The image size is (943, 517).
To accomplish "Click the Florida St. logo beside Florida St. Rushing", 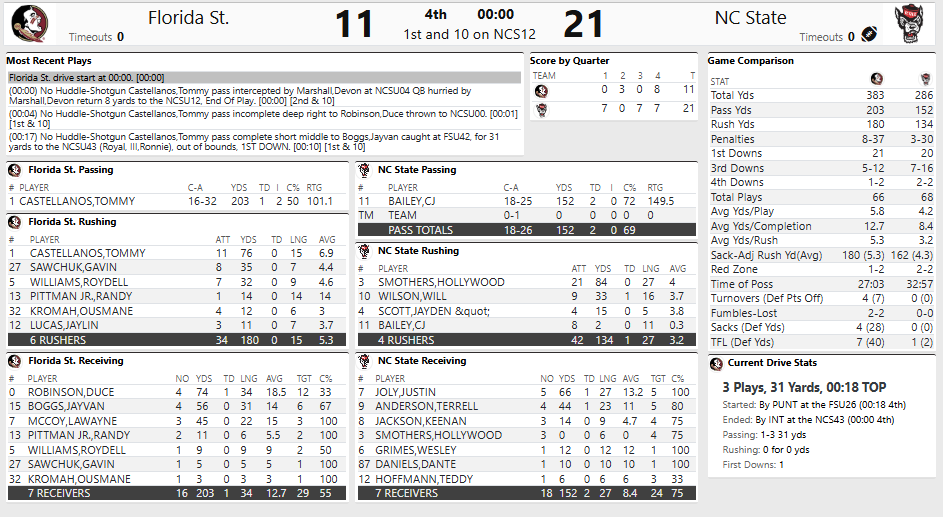I will point(15,222).
